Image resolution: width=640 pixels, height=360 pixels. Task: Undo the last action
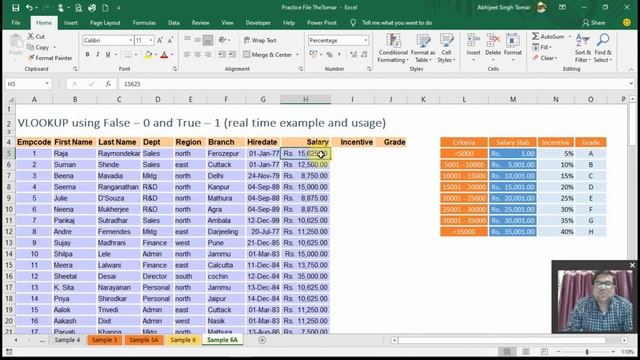pos(29,7)
